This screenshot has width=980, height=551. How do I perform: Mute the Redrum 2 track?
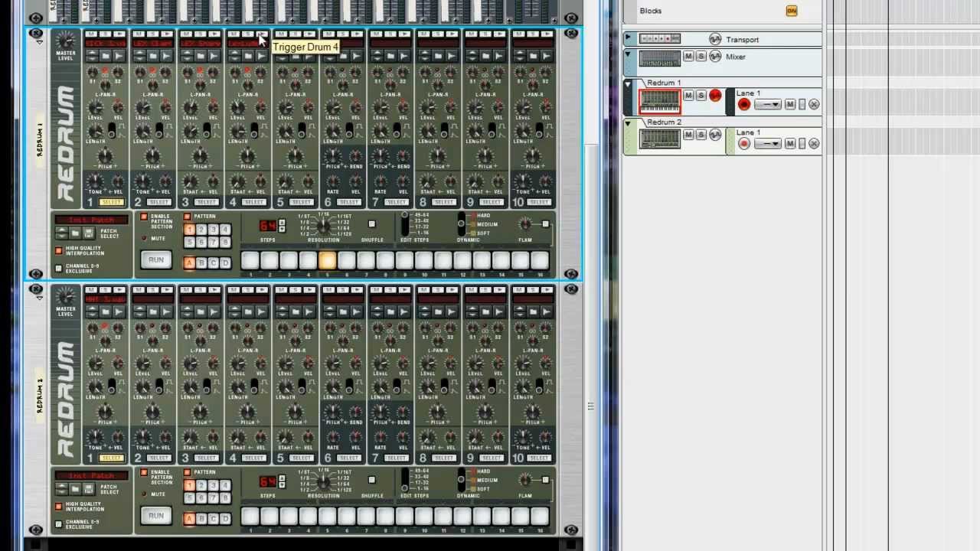click(x=688, y=135)
